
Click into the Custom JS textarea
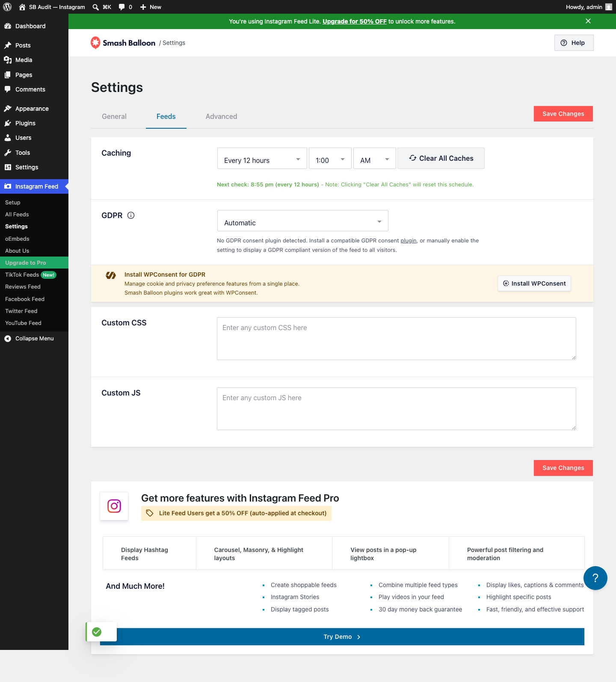(x=397, y=409)
